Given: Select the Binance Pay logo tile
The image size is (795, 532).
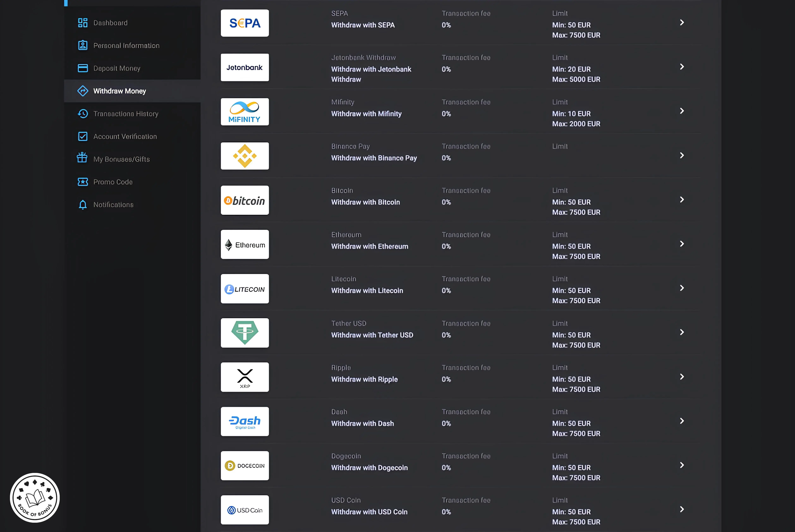Looking at the screenshot, I should [245, 156].
